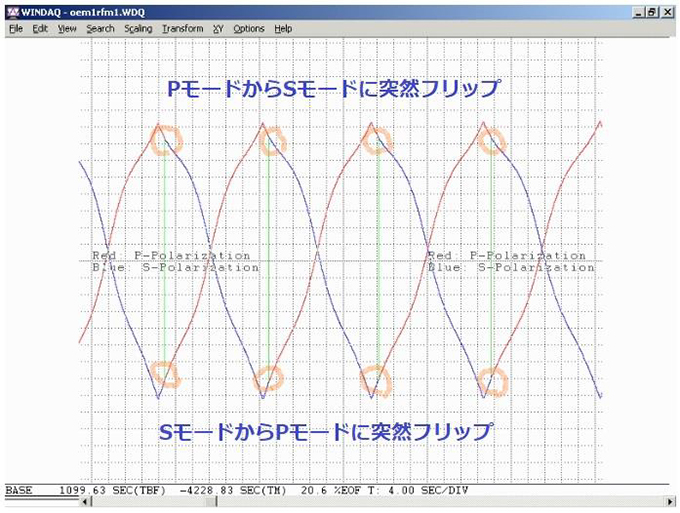Open the Scaling menu
Viewport: 680px width, 513px height.
[x=138, y=29]
